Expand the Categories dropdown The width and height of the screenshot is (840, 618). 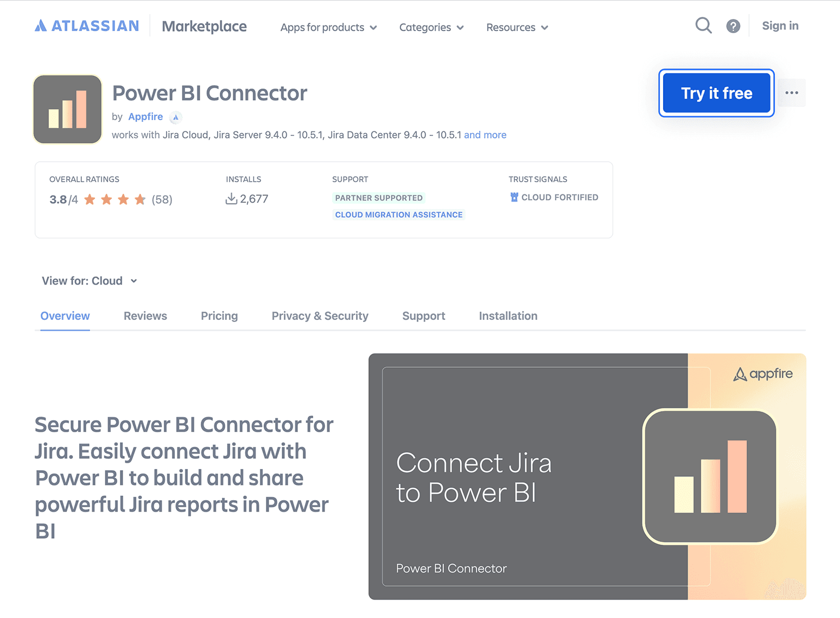(431, 27)
